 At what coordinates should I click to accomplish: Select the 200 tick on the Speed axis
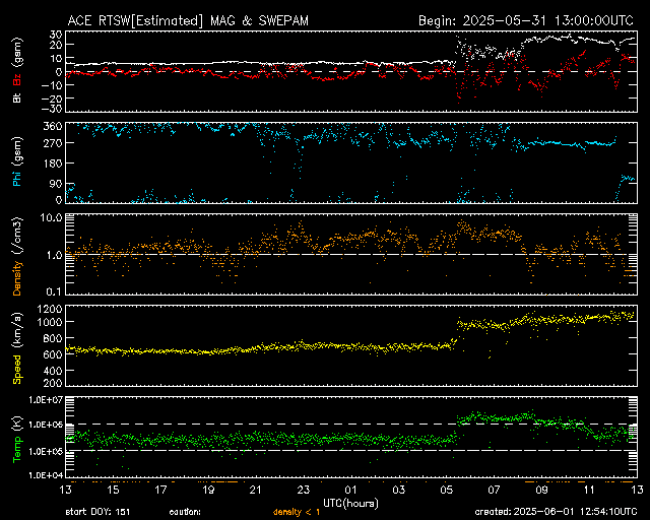tap(53, 383)
